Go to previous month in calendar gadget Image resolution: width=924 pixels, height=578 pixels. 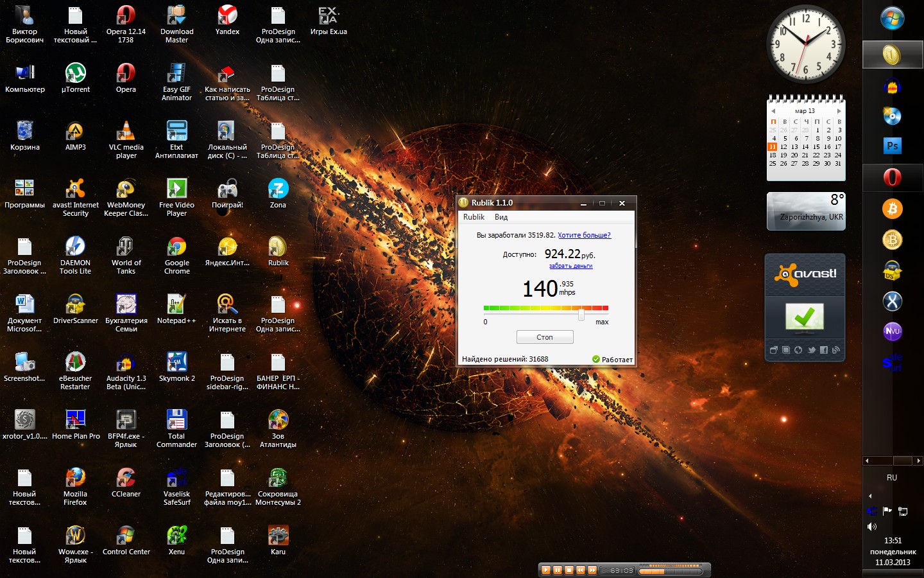(773, 111)
